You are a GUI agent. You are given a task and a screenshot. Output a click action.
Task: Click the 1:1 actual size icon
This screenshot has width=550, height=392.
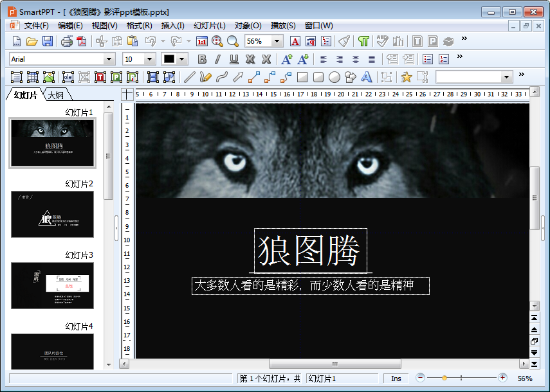pyautogui.click(x=202, y=41)
